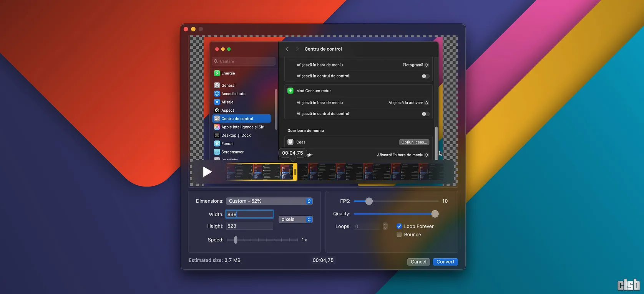
Task: Click the Căutare search field in preview
Action: pyautogui.click(x=244, y=61)
